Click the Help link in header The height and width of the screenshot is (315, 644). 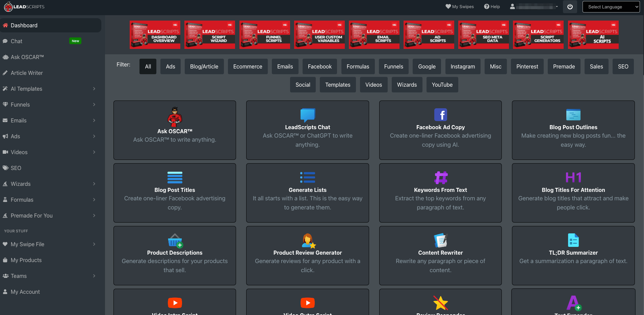click(x=492, y=7)
